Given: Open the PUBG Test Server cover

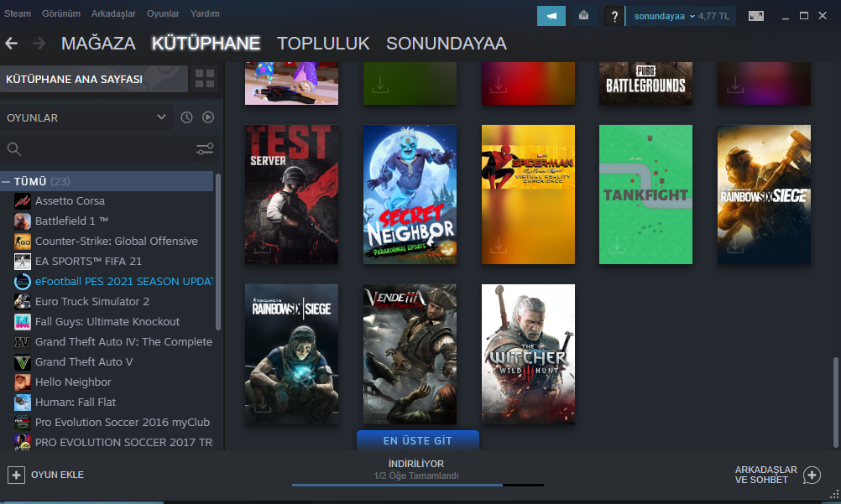Looking at the screenshot, I should (292, 195).
